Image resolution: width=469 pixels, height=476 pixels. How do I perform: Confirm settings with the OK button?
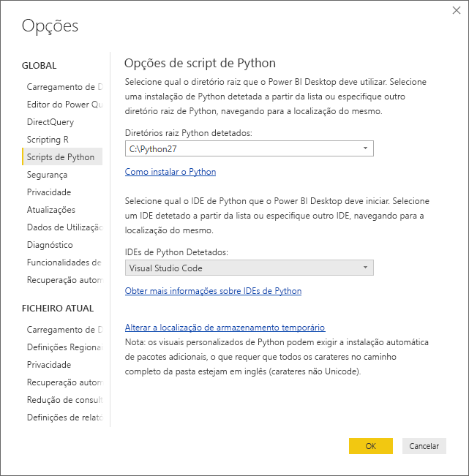pos(370,446)
